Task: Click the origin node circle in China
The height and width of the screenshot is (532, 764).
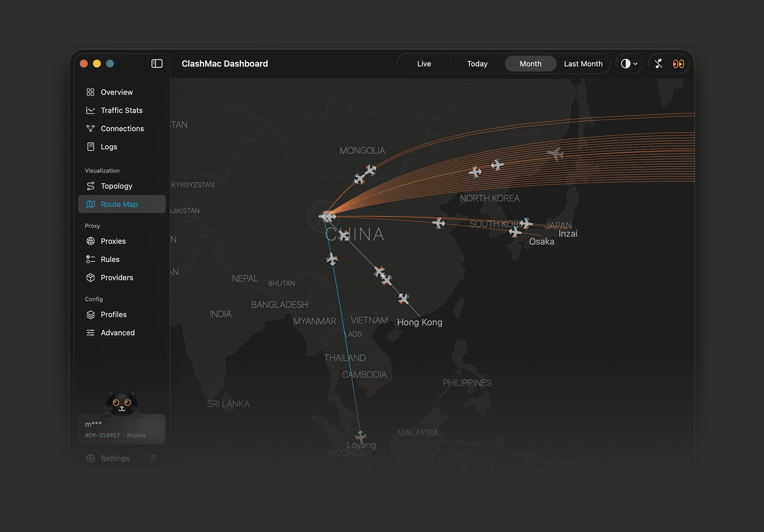Action: coord(324,217)
